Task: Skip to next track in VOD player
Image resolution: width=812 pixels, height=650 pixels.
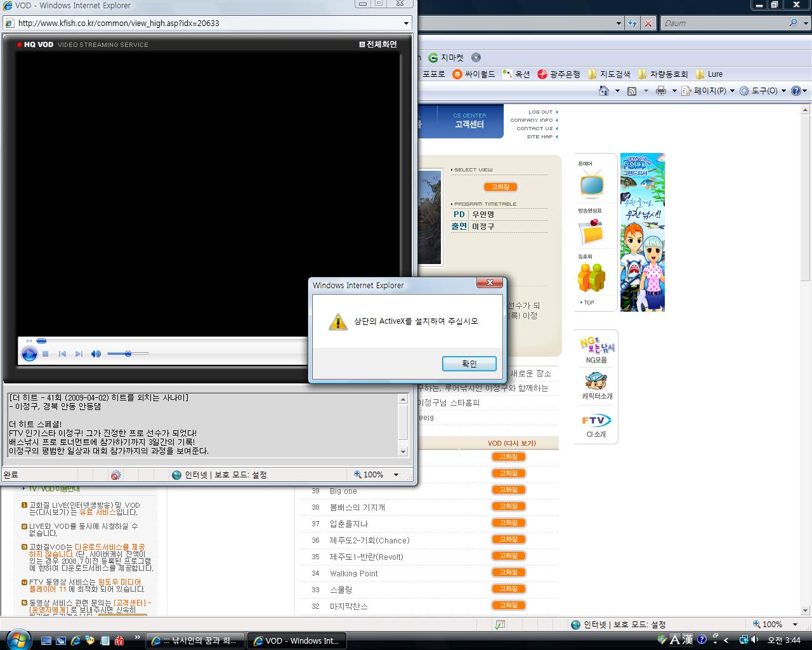Action: [79, 354]
